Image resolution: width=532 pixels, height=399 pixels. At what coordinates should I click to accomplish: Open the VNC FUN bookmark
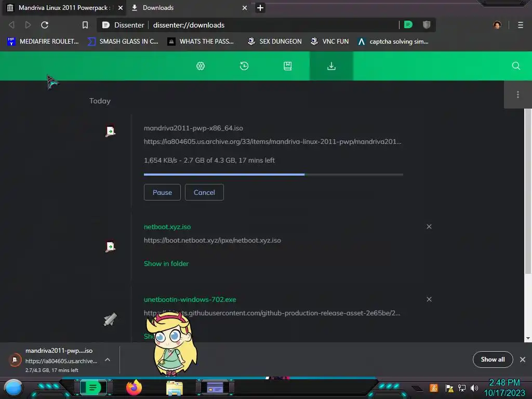click(x=329, y=42)
